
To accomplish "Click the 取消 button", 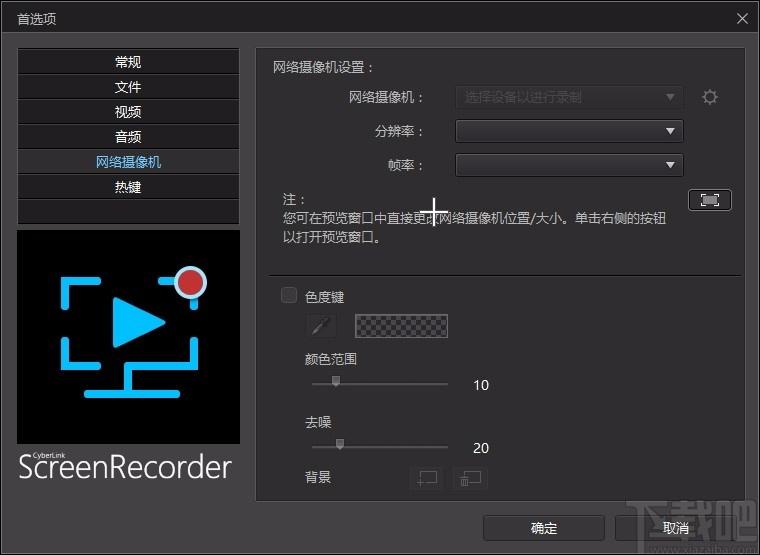I will pyautogui.click(x=676, y=527).
